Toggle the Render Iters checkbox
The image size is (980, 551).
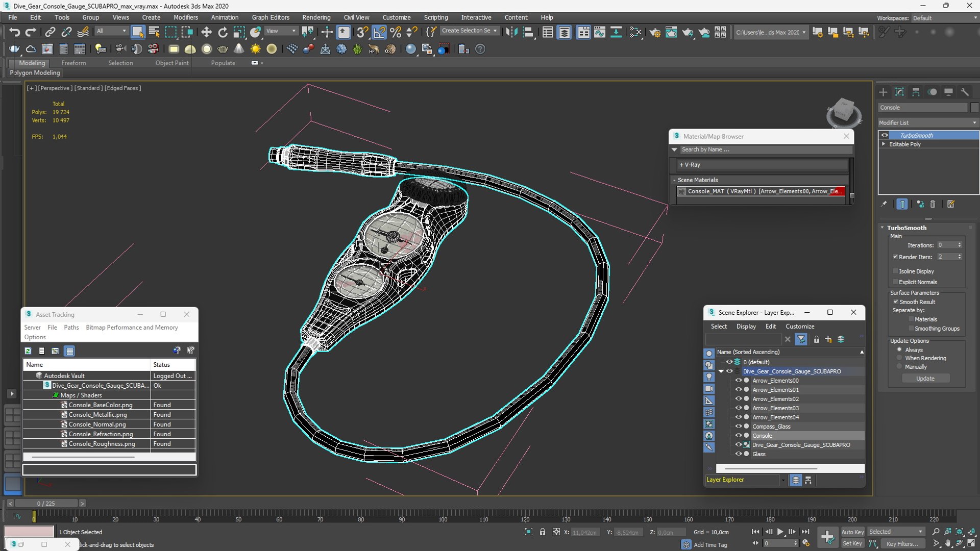click(x=895, y=257)
